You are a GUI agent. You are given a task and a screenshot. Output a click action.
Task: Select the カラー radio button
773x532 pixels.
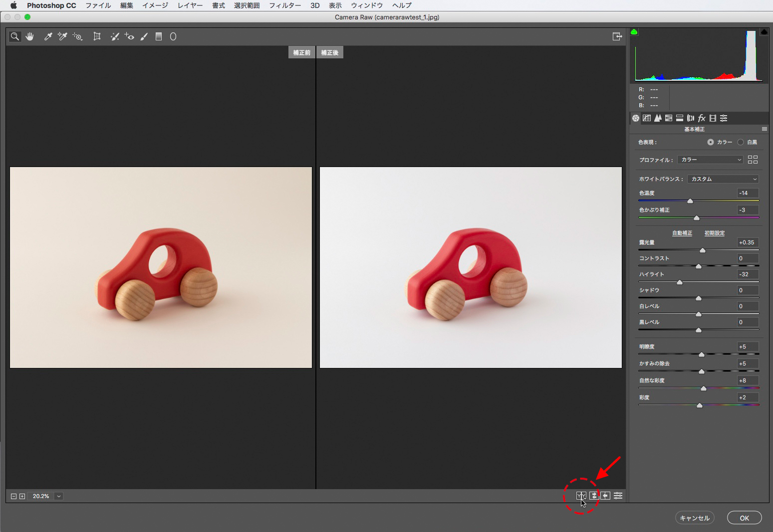(x=711, y=142)
